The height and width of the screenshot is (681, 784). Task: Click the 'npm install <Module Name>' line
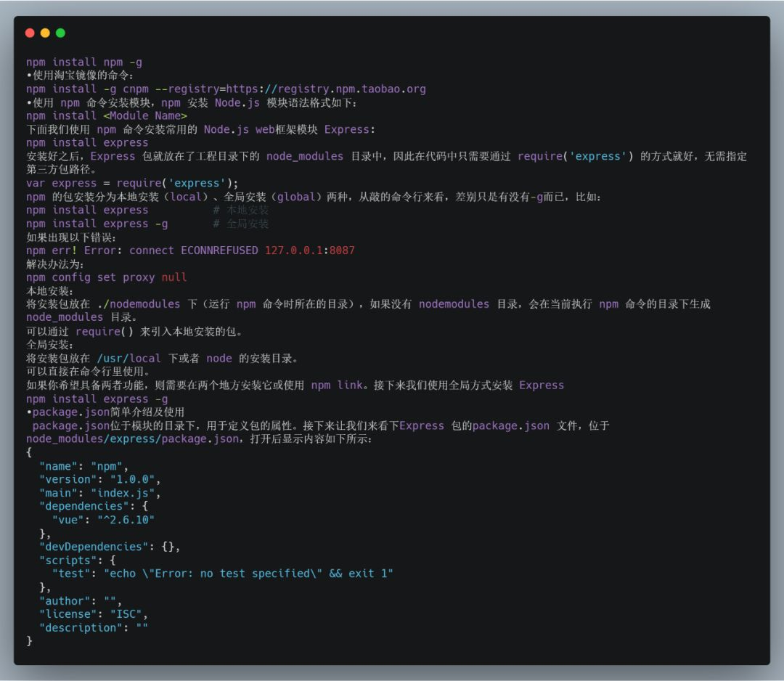(107, 116)
